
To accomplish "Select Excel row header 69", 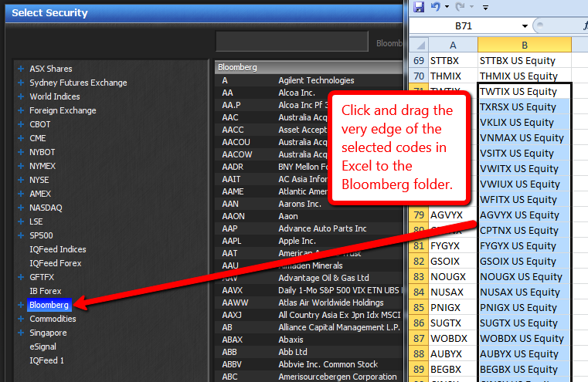I will [x=419, y=61].
